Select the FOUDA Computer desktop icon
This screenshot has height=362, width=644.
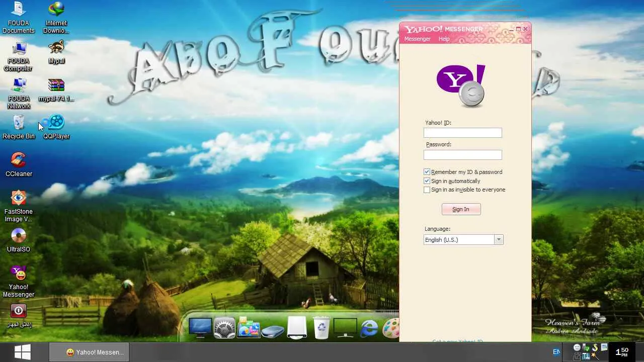click(x=19, y=56)
